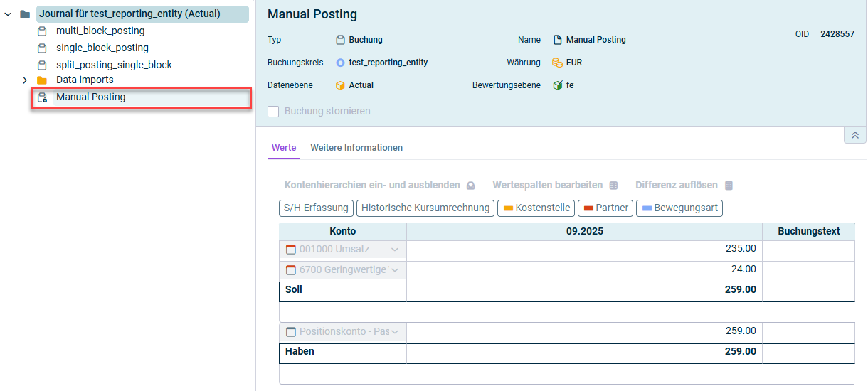Select the Werte tab
This screenshot has width=868, height=391.
[x=284, y=148]
